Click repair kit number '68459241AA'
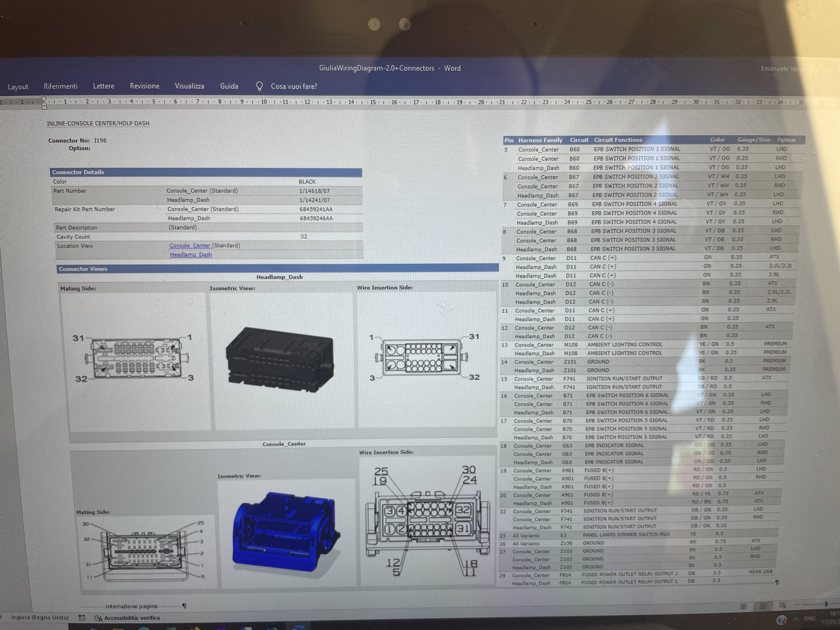 click(x=316, y=209)
